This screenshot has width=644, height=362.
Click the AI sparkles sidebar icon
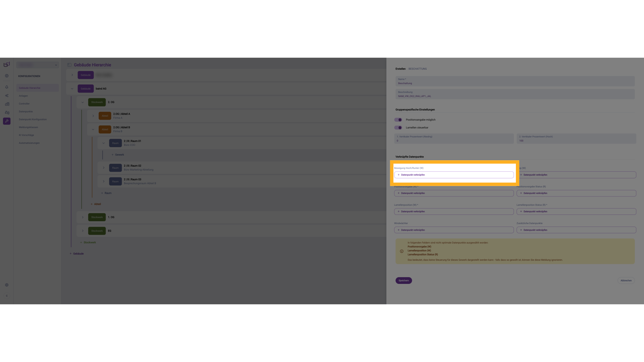click(x=7, y=96)
